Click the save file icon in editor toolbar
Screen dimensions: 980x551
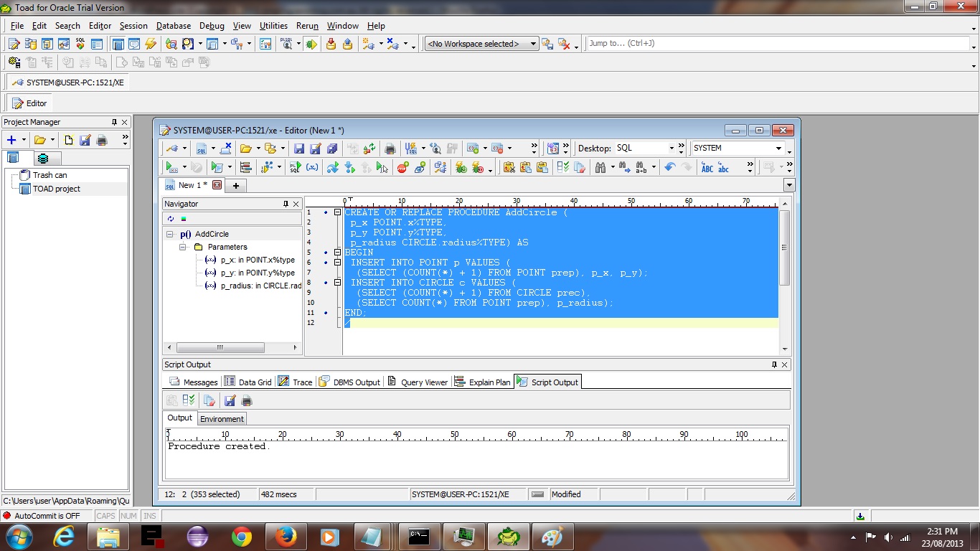299,149
